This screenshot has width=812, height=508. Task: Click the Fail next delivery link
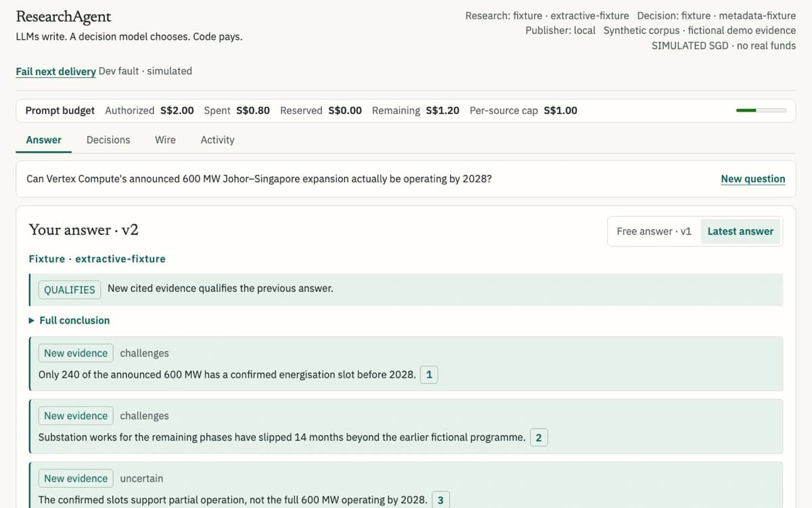coord(55,71)
